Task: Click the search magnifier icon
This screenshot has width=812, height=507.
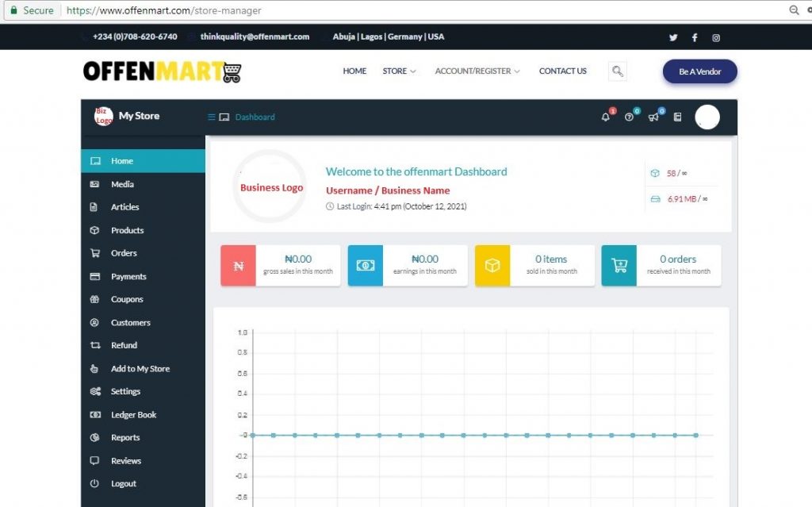Action: [618, 71]
